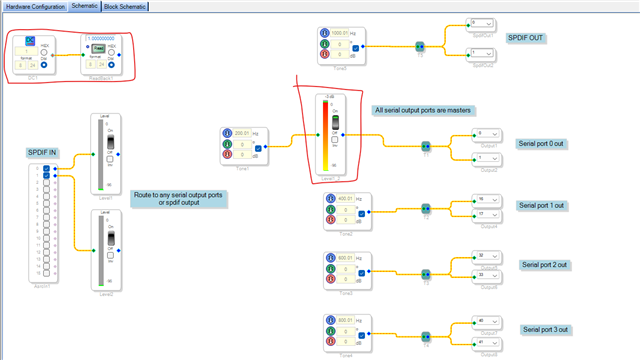Click the Read button in ReadBack1
The height and width of the screenshot is (360, 640).
(98, 49)
